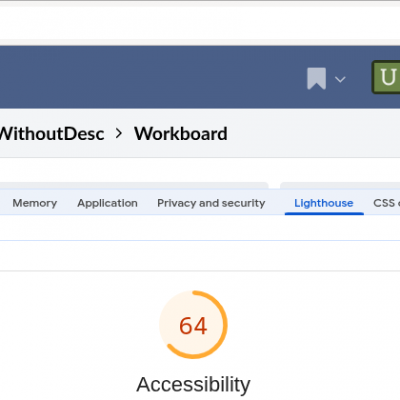Select the Lighthouse tab

324,203
